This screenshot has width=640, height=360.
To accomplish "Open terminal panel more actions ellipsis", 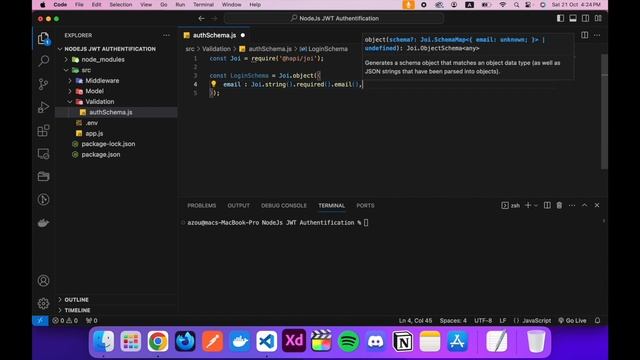I will [572, 205].
